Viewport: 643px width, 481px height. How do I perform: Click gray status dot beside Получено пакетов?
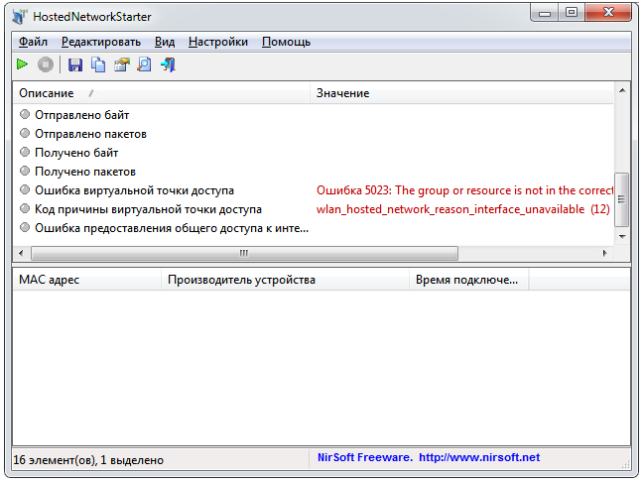25,171
